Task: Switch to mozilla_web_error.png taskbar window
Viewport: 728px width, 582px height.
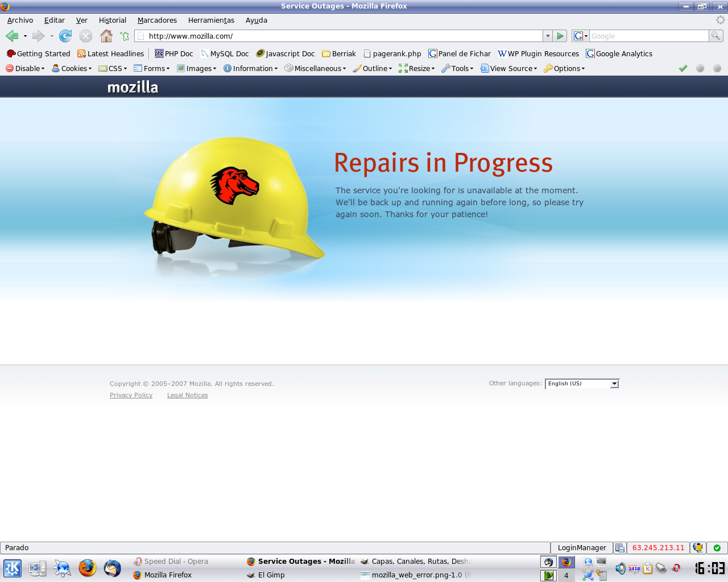Action: tap(415, 575)
